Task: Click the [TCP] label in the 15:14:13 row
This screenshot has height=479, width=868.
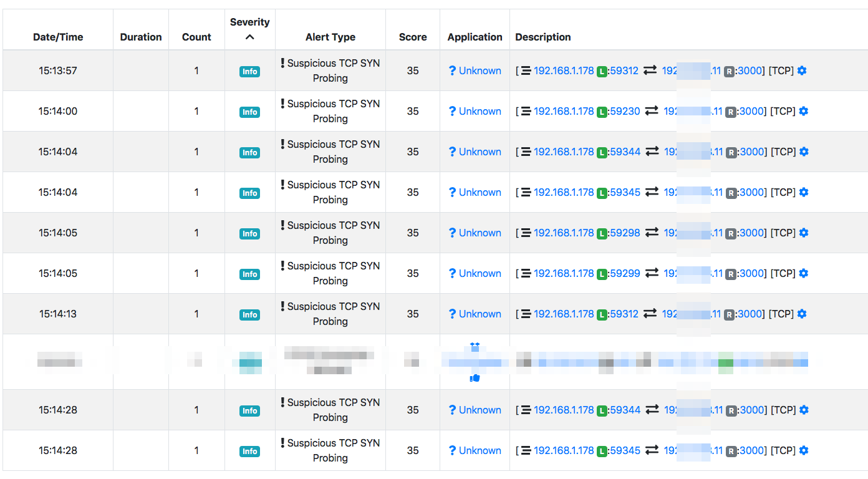Action: (x=781, y=314)
